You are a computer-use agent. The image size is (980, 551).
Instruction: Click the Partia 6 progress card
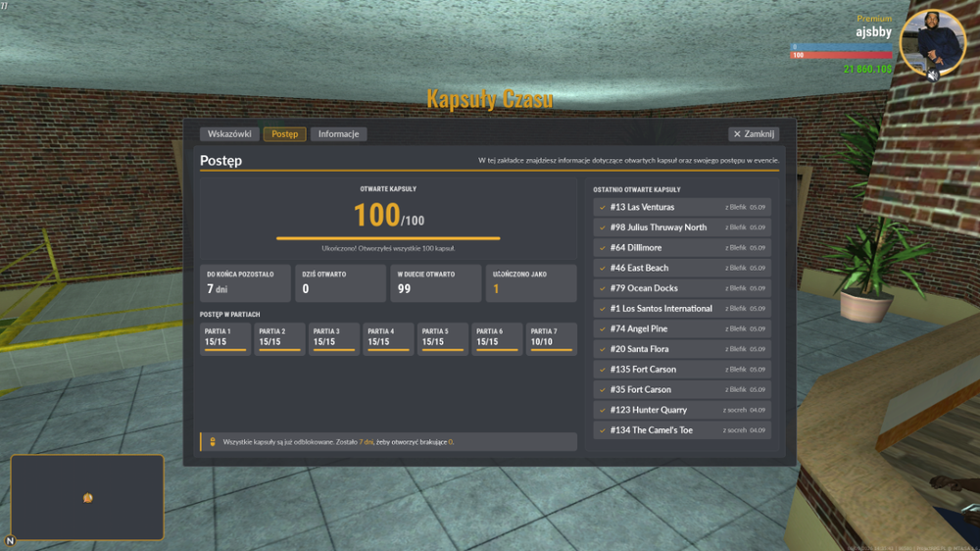pos(497,339)
